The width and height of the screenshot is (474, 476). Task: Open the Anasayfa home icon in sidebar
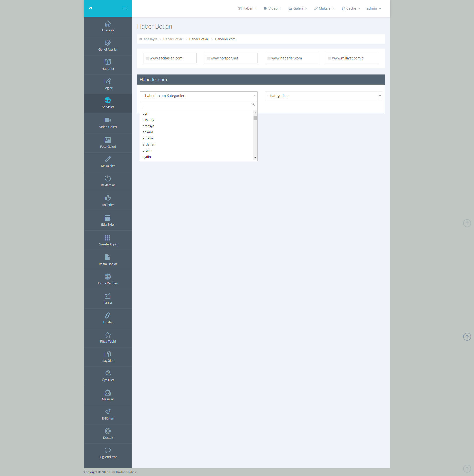coord(108,24)
